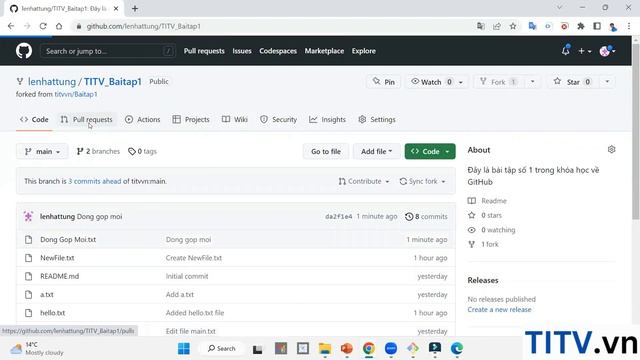Switch to the Code repo tab
640x360 pixels.
34,120
